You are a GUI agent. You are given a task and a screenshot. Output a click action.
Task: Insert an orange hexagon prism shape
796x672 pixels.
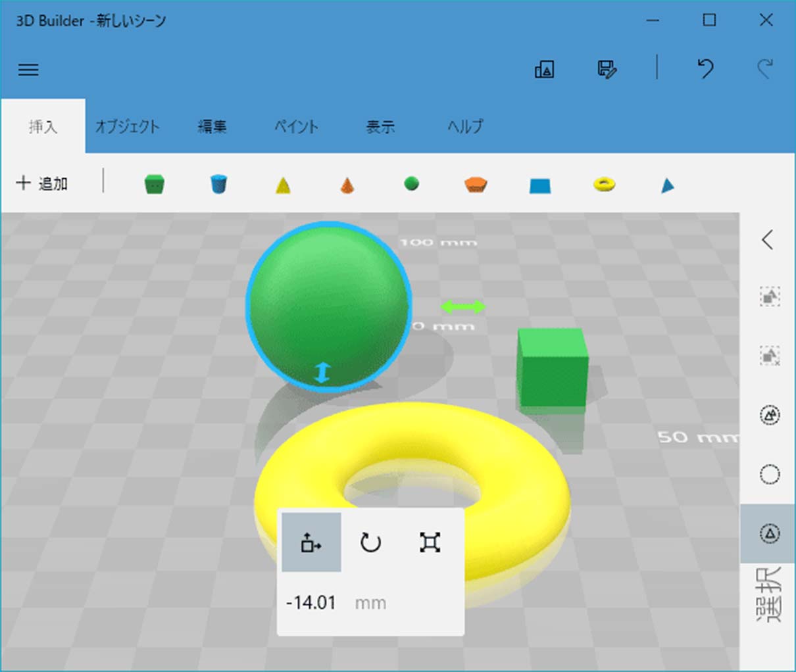[x=475, y=184]
